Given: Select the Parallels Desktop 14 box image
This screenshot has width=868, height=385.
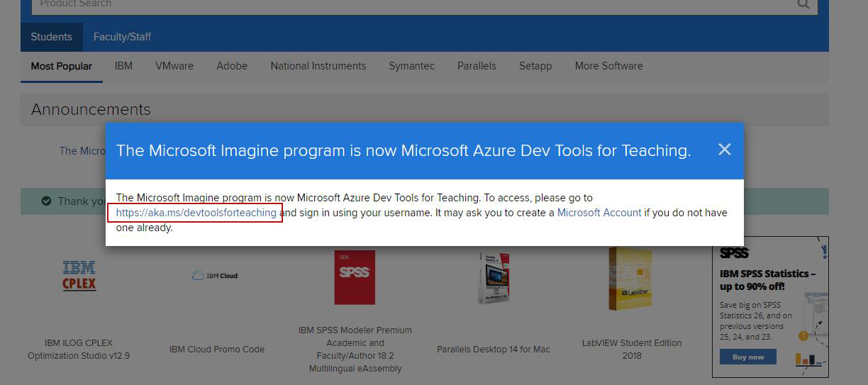Looking at the screenshot, I should (493, 277).
